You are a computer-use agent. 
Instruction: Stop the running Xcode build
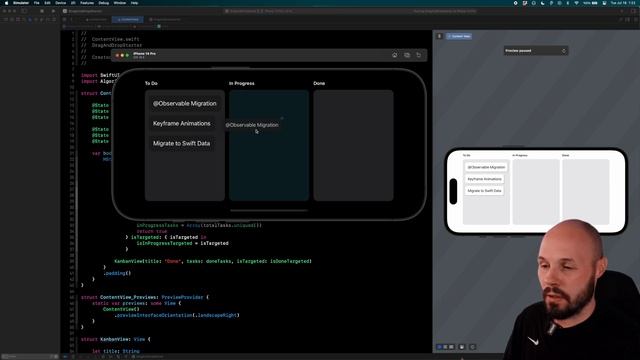point(42,11)
